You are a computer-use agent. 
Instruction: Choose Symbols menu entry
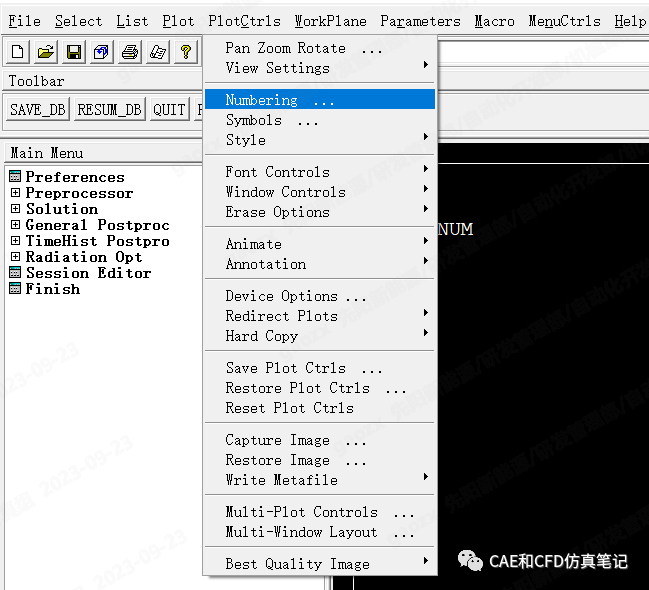tap(320, 120)
